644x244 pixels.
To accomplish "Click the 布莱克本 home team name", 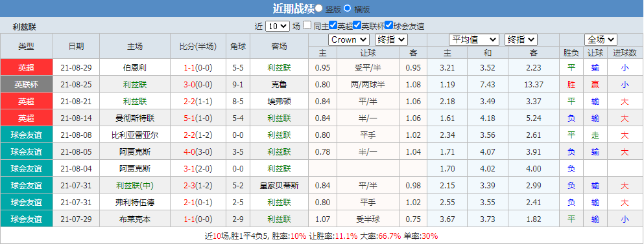I will pyautogui.click(x=135, y=219).
